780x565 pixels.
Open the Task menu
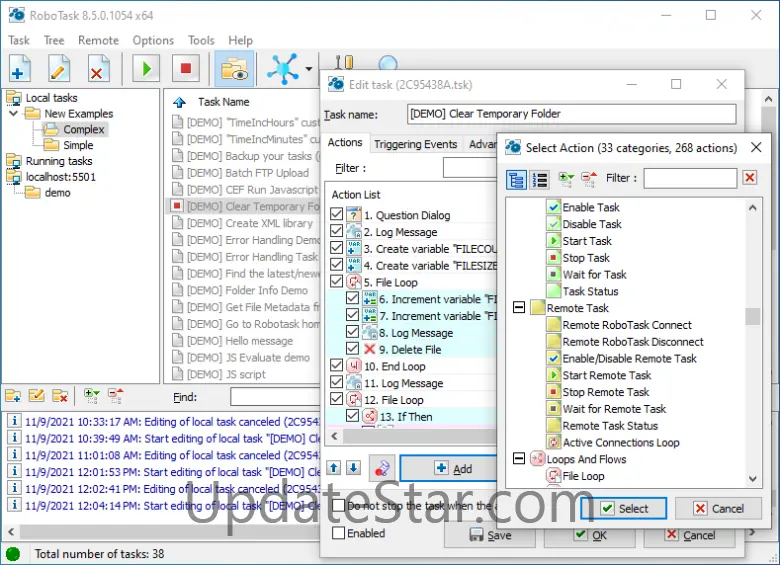[x=19, y=40]
